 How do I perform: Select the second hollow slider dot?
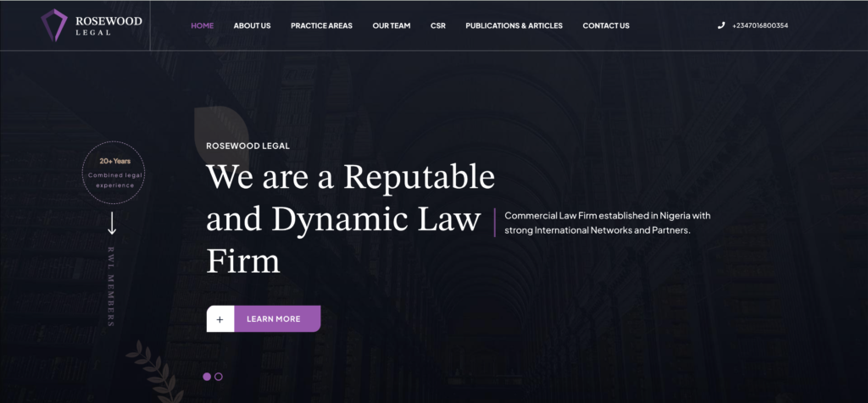click(219, 377)
